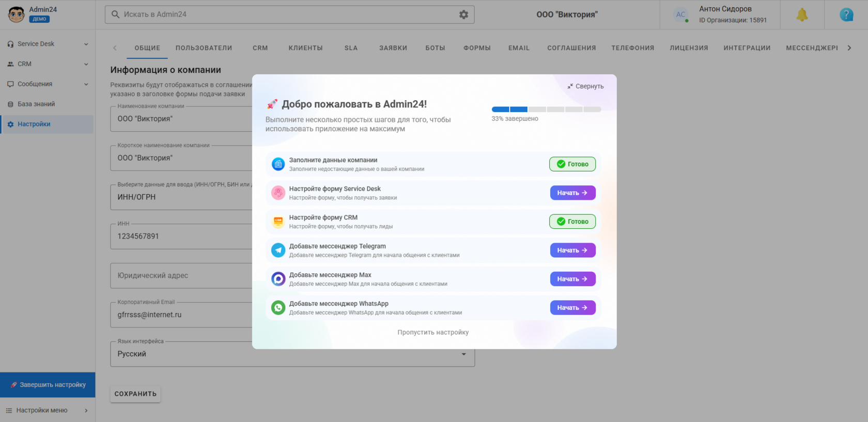Expand the Service Desk sidebar menu
This screenshot has height=422, width=868.
(x=48, y=44)
